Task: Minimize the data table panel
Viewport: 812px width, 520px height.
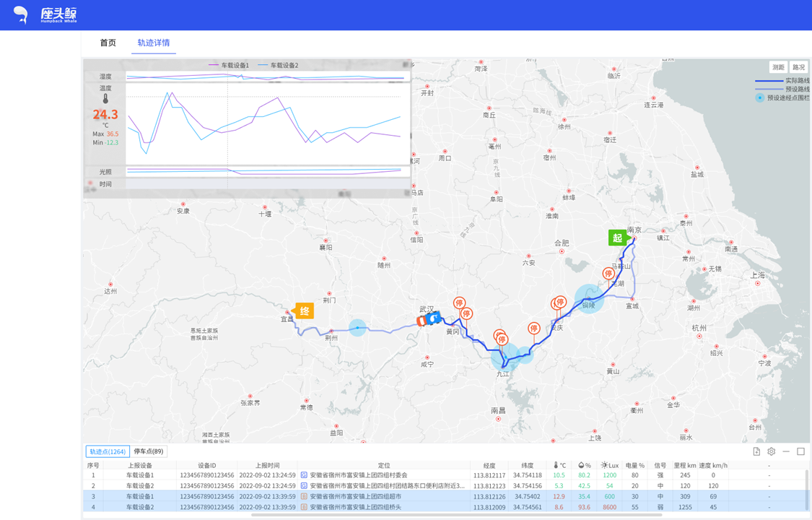Action: (x=786, y=451)
